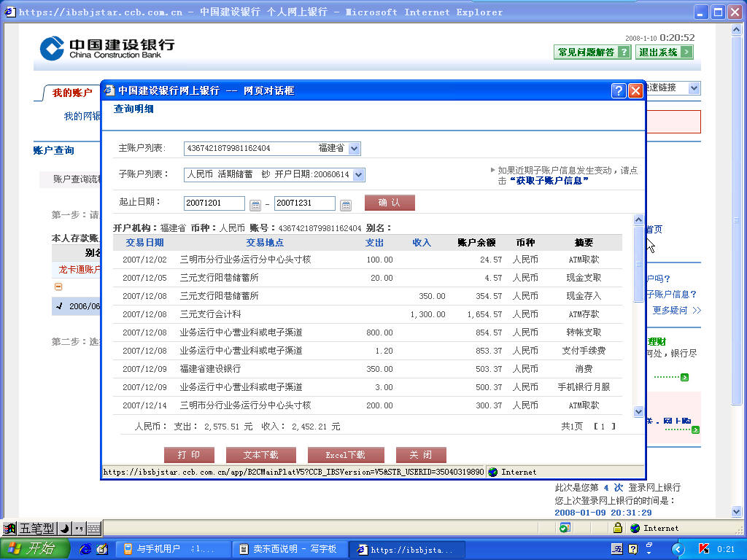This screenshot has height=560, width=747.
Task: Open the start date calendar picker
Action: (255, 205)
